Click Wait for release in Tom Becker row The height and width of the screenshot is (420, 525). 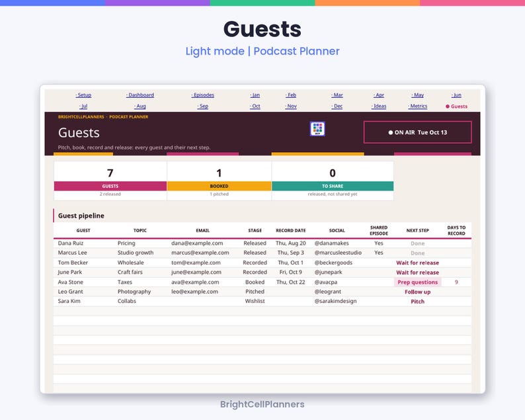point(417,263)
